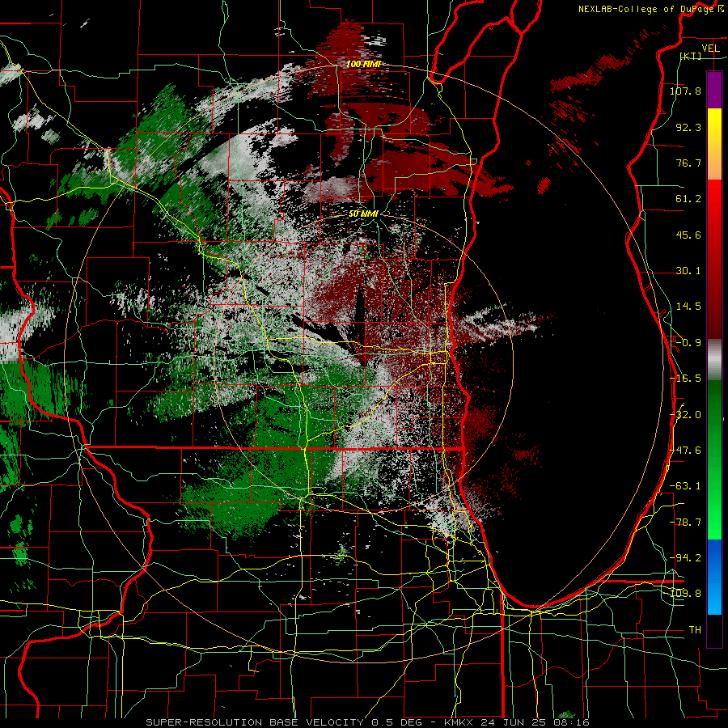Click the Super-Resolution Base Velocity footer caption
The height and width of the screenshot is (728, 728).
pos(367,722)
